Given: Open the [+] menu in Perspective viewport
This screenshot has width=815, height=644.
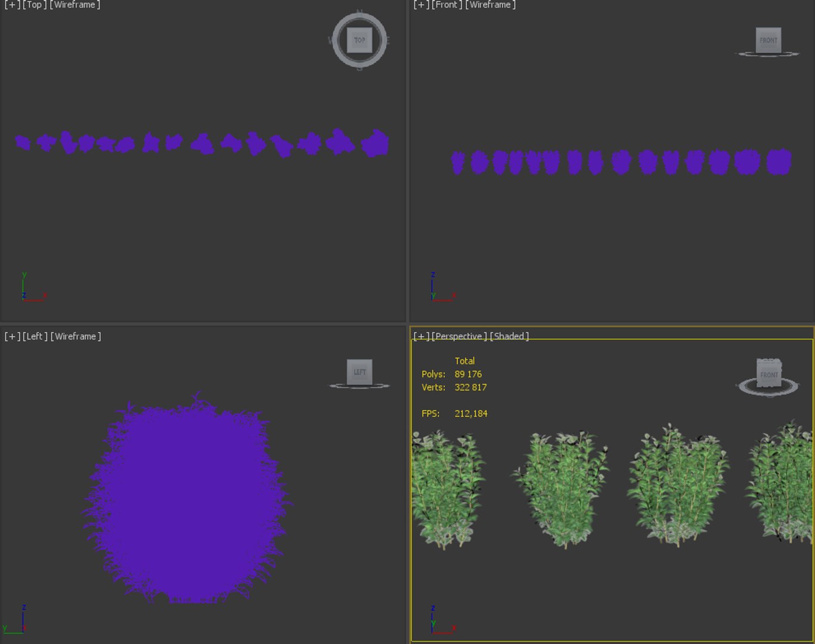Looking at the screenshot, I should pos(422,336).
